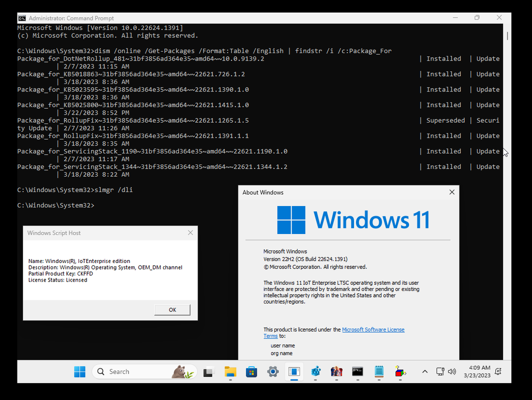Open the network status tray icon
This screenshot has height=400, width=532.
[x=440, y=371]
